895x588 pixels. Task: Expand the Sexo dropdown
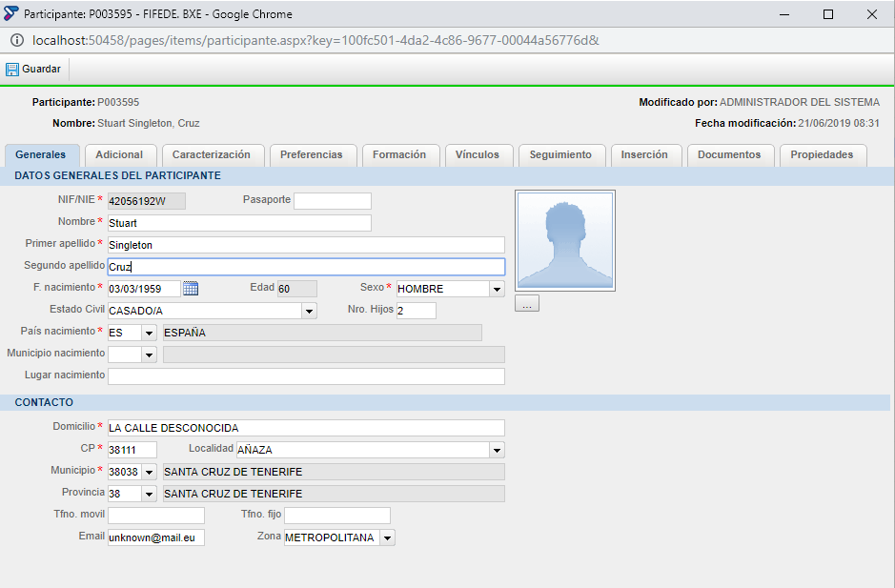pos(498,289)
